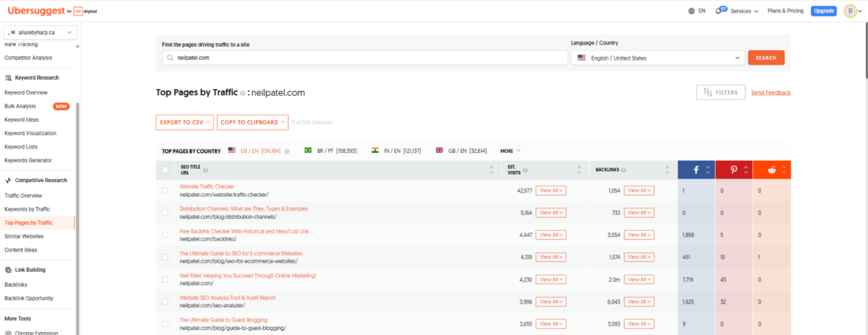Open the user profile avatar D
This screenshot has width=868, height=335.
(850, 10)
